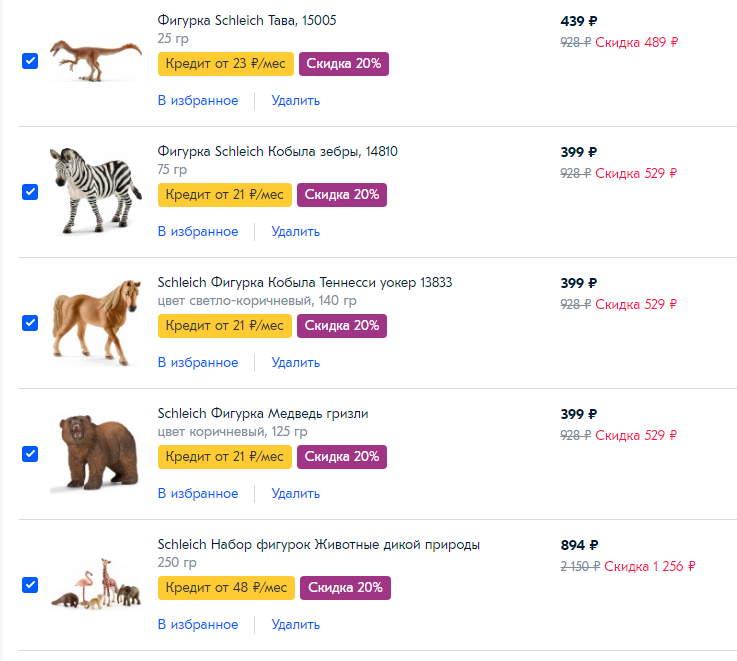Toggle checkbox for Медведь гризли figurine
The width and height of the screenshot is (737, 661).
pos(30,454)
